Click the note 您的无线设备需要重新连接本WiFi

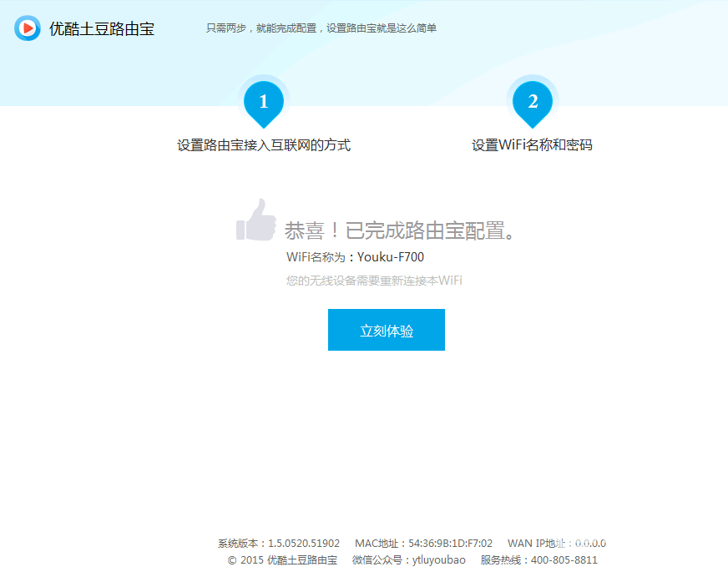pos(374,281)
